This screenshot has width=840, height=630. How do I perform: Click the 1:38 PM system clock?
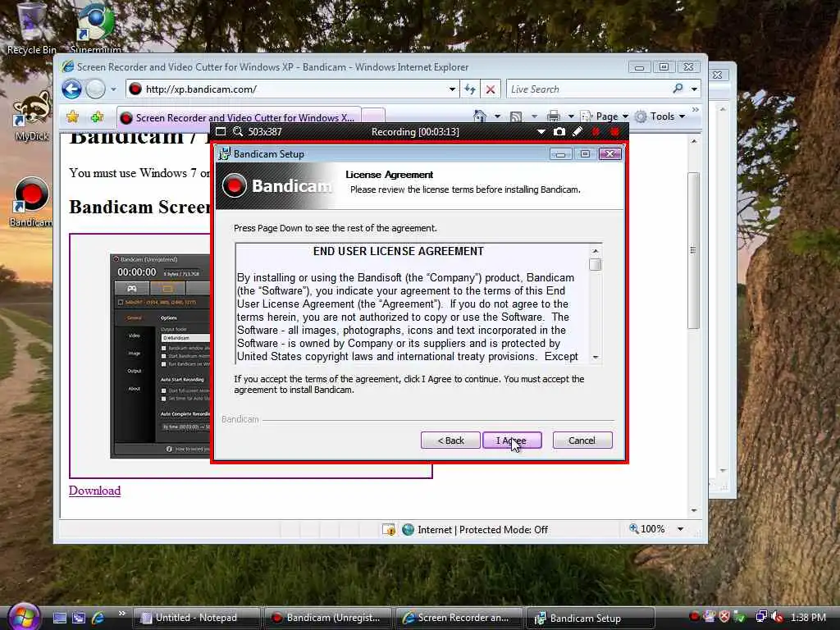point(808,618)
